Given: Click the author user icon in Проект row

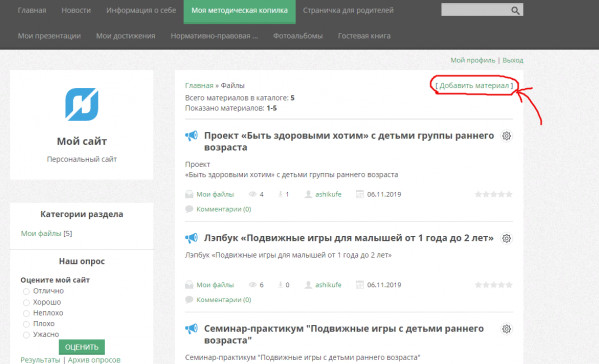Looking at the screenshot, I should coord(308,194).
